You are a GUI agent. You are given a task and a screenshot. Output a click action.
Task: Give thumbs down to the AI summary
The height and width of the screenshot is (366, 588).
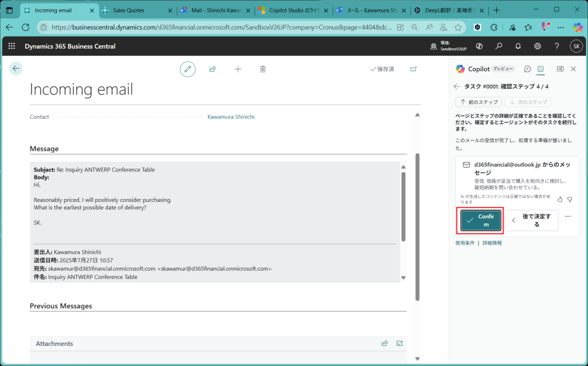570,199
